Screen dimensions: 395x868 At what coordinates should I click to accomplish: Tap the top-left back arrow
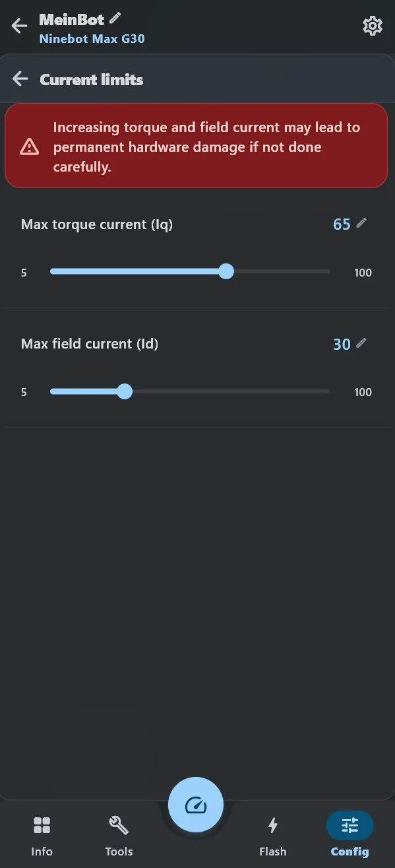pos(19,26)
